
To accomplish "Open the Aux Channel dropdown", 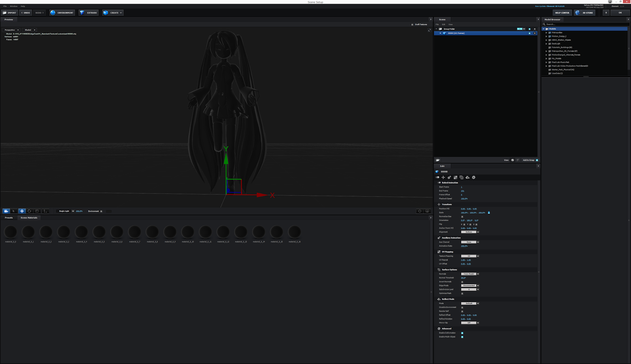I will 470,242.
